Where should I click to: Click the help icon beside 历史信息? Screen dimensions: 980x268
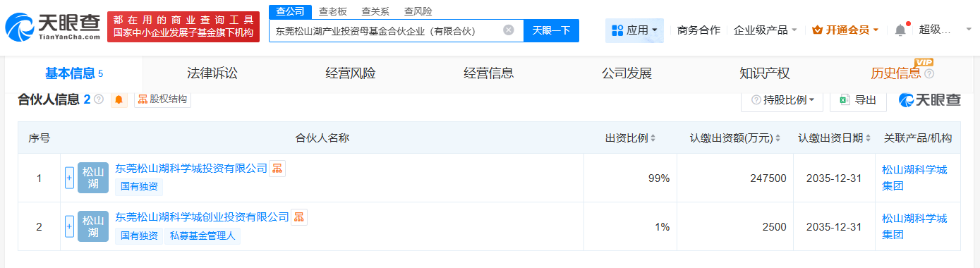point(929,73)
